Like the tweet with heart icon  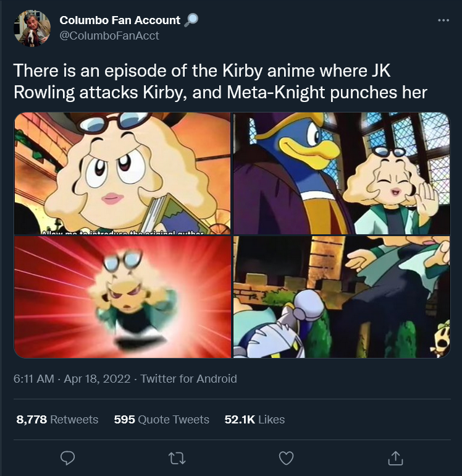286,458
